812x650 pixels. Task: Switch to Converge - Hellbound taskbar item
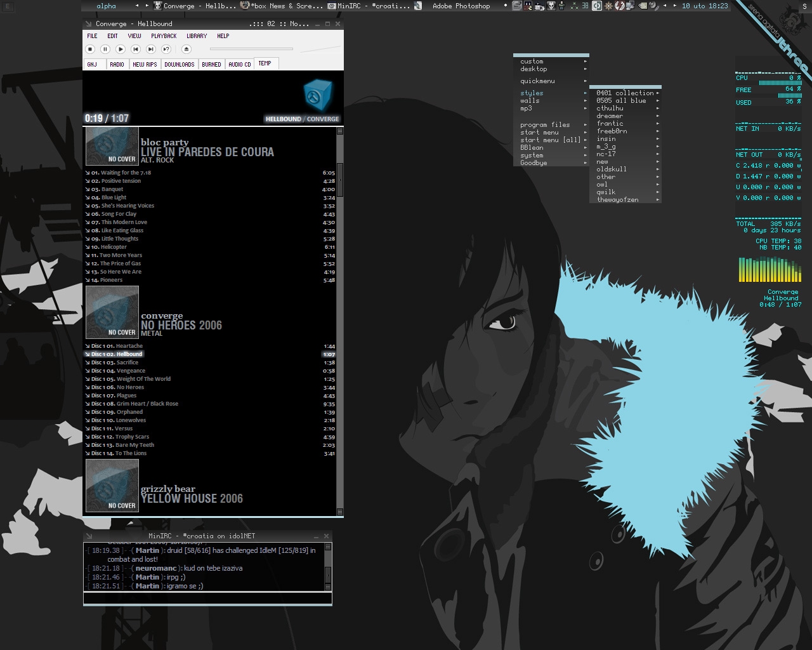[195, 6]
